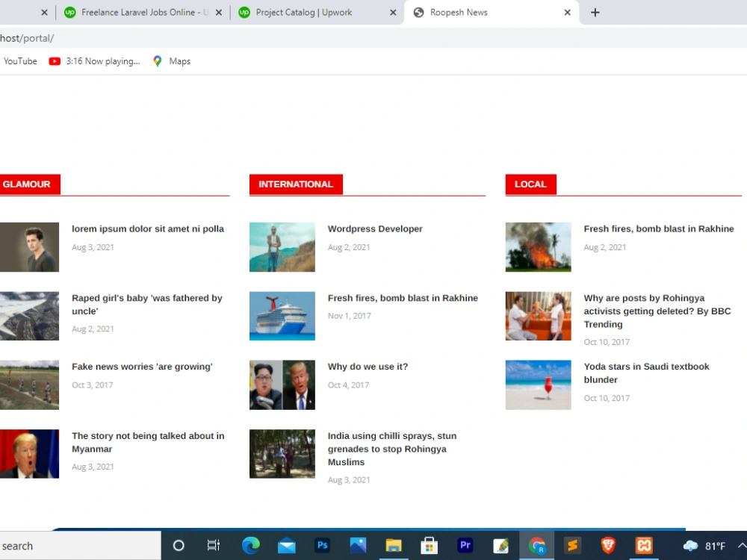Screen dimensions: 747x560
Task: Open Sublime Text from the taskbar
Action: [x=572, y=545]
